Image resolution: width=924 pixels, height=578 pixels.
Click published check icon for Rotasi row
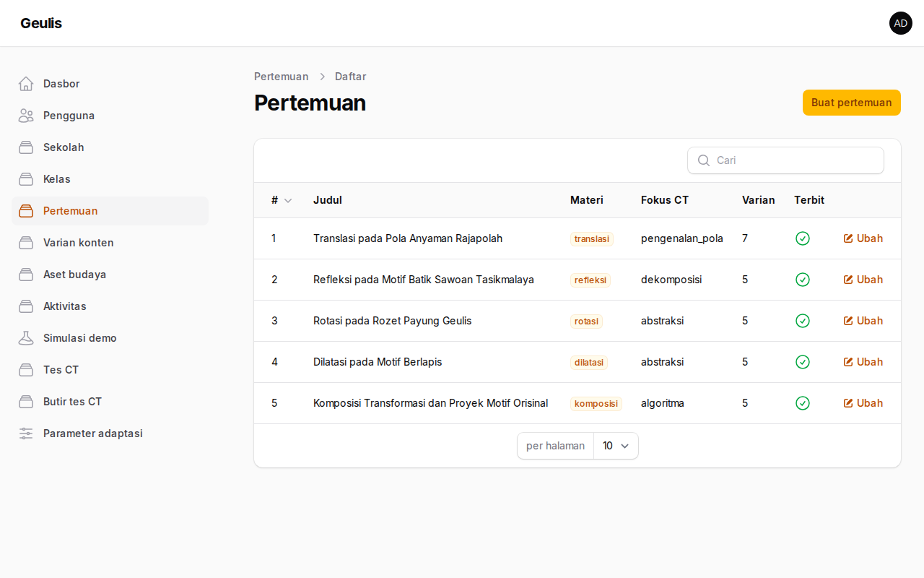pos(803,321)
